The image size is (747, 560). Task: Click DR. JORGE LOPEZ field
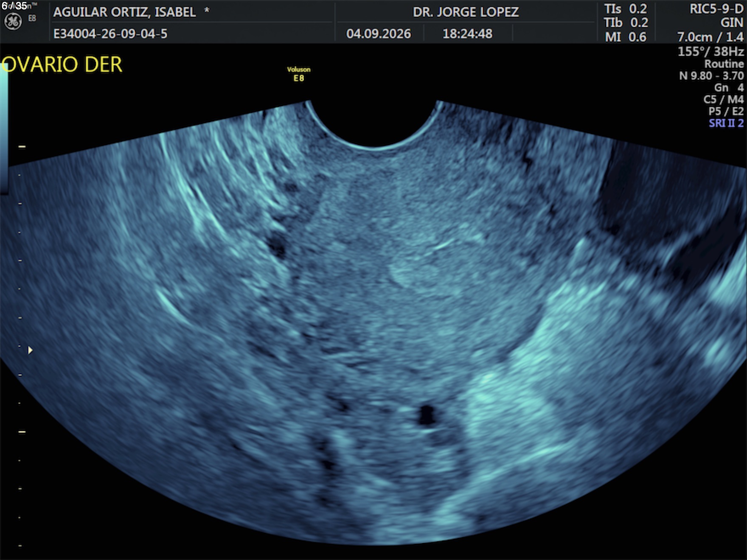pos(466,12)
